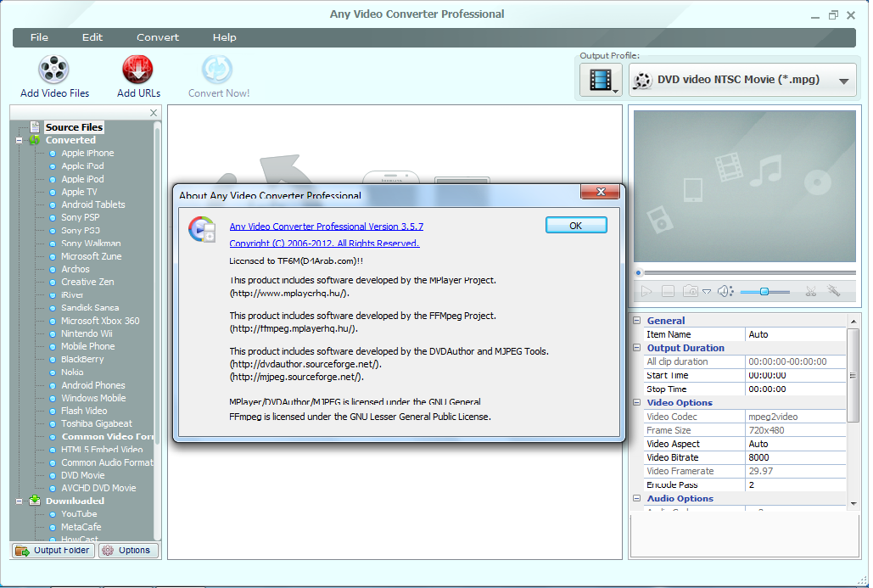Click the Options gear button
This screenshot has width=873, height=588.
pyautogui.click(x=128, y=550)
